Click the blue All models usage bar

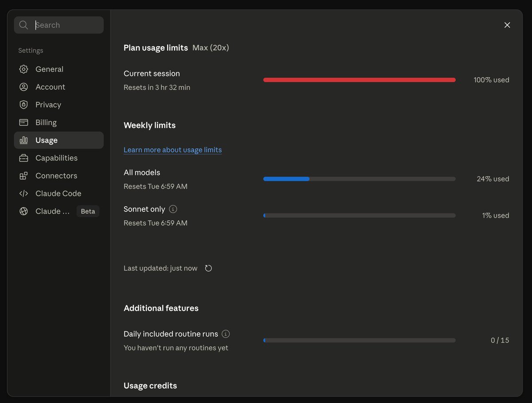[360, 179]
